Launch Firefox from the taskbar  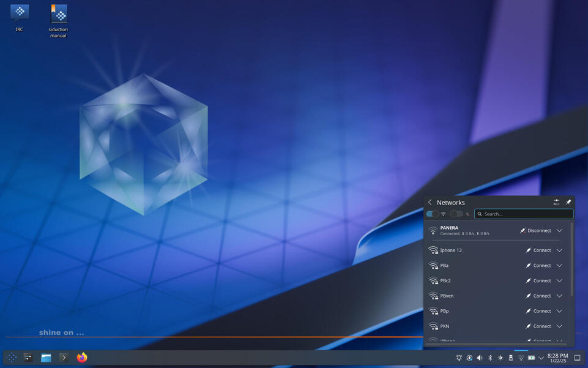(x=82, y=358)
